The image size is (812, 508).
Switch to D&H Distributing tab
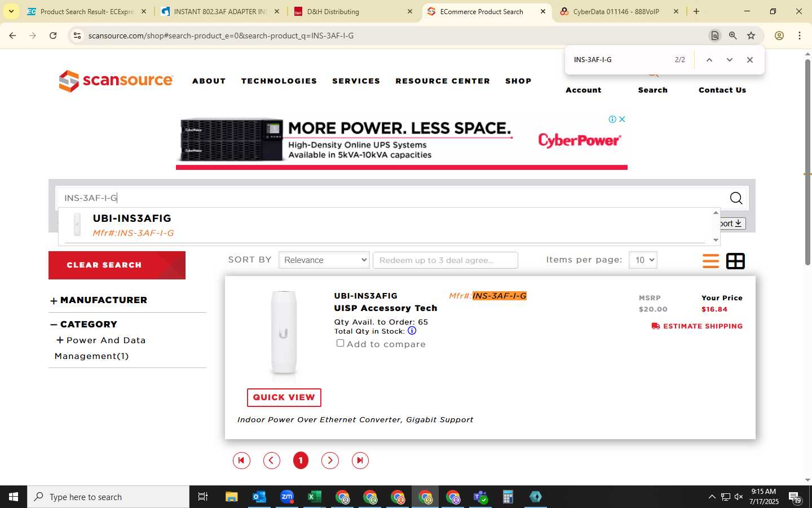354,11
